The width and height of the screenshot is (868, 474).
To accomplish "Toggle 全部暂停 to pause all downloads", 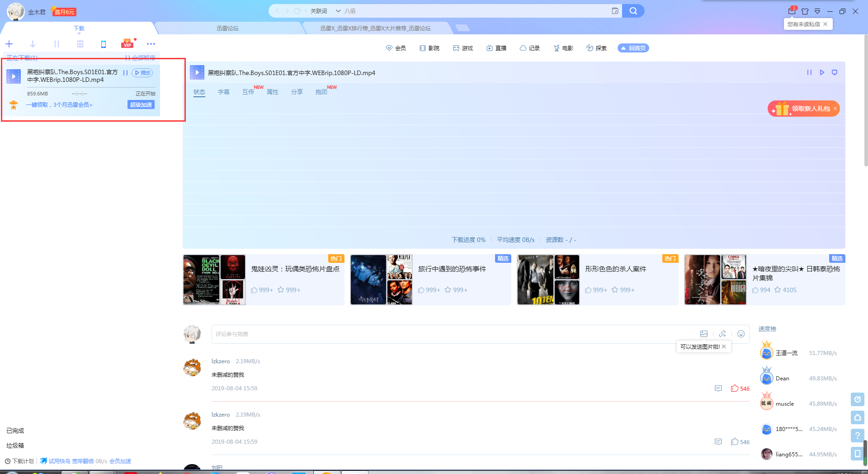I will tap(140, 58).
